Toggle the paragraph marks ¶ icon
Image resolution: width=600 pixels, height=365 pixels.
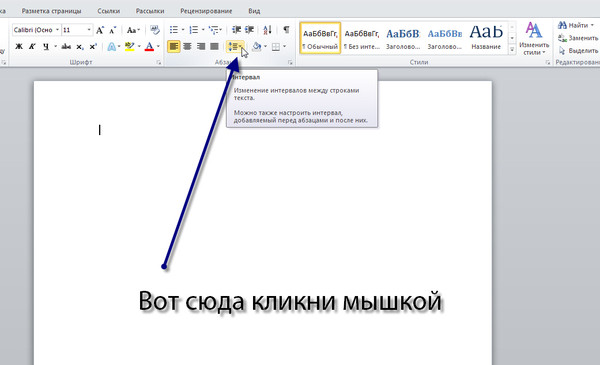(x=286, y=29)
